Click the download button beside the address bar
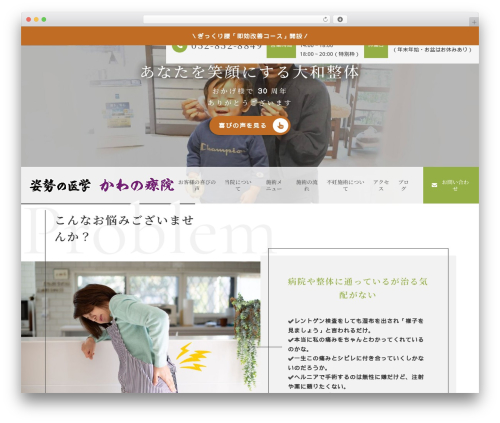 coord(340,20)
